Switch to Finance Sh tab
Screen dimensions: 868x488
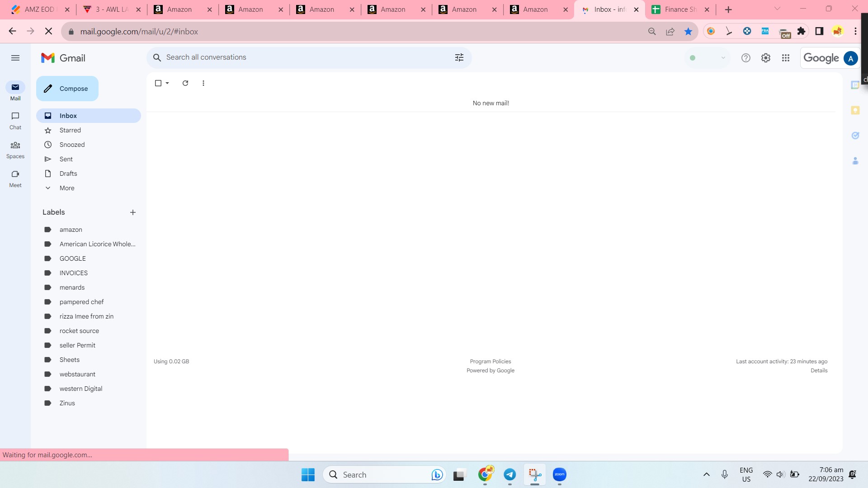(680, 9)
